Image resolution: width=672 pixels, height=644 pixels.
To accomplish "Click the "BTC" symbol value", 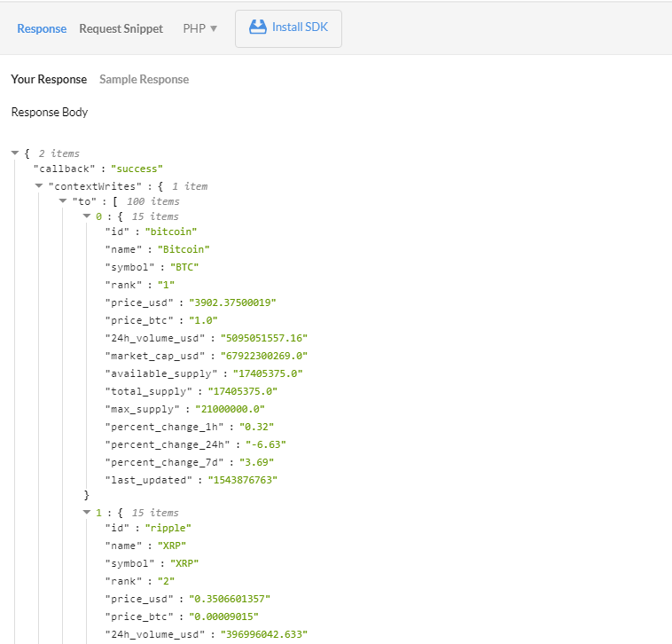I will coord(184,267).
